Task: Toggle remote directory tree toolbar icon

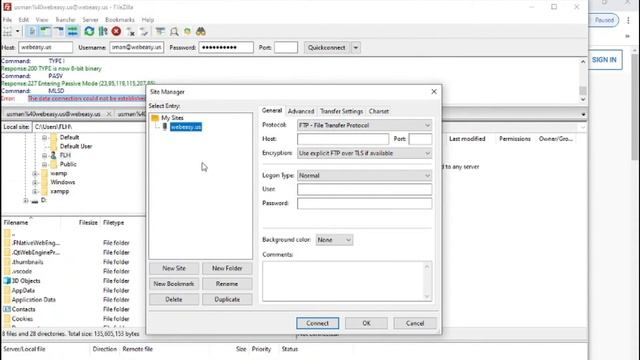Action: click(x=59, y=31)
